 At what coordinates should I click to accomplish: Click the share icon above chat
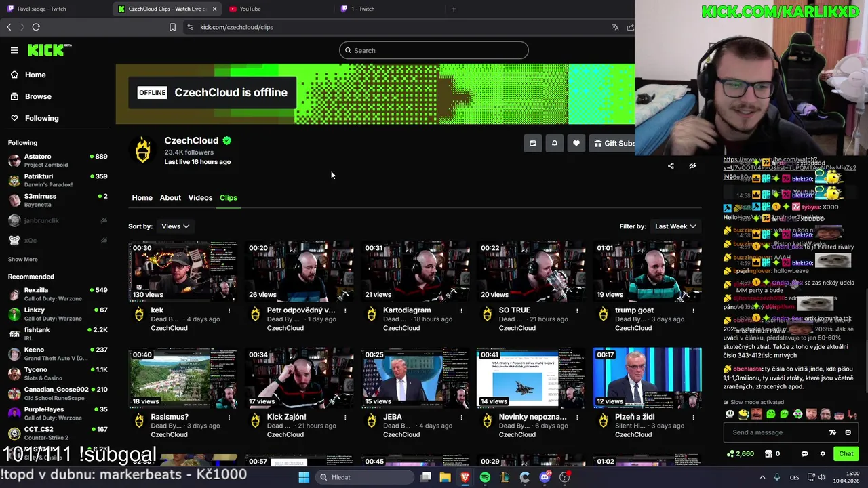pyautogui.click(x=671, y=165)
